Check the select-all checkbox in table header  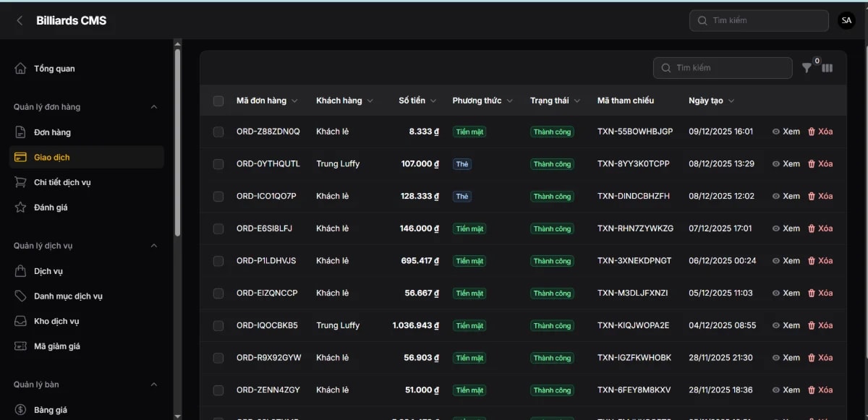coord(218,100)
